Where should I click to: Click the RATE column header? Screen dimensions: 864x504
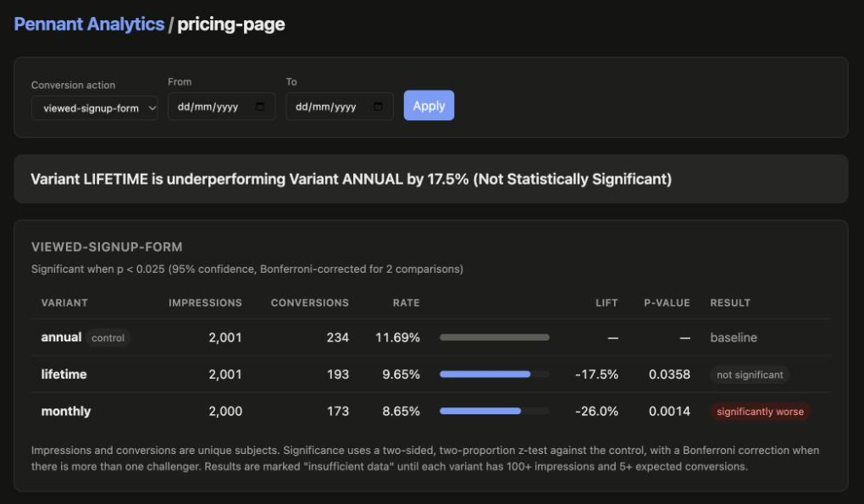point(406,303)
